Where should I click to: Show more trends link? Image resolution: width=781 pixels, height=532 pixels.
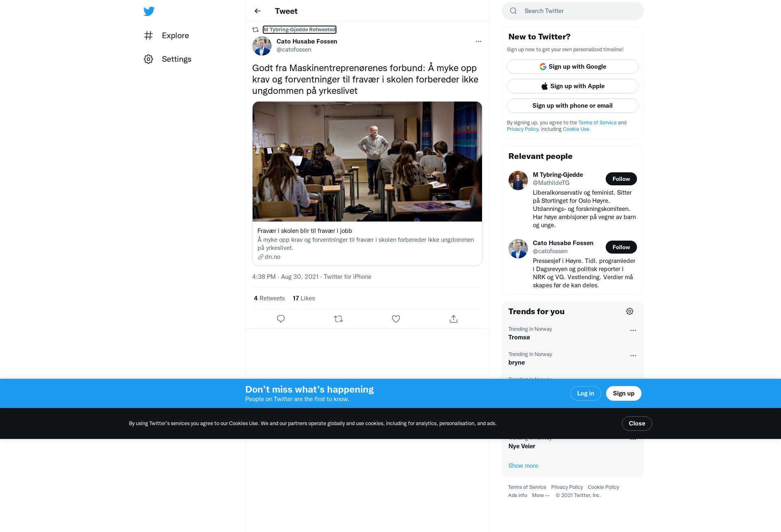[x=523, y=466]
